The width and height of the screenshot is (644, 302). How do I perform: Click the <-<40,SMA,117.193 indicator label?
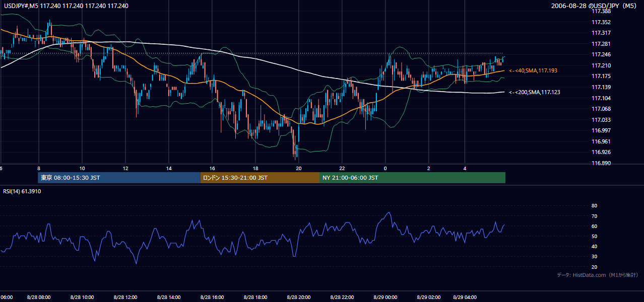click(x=534, y=71)
